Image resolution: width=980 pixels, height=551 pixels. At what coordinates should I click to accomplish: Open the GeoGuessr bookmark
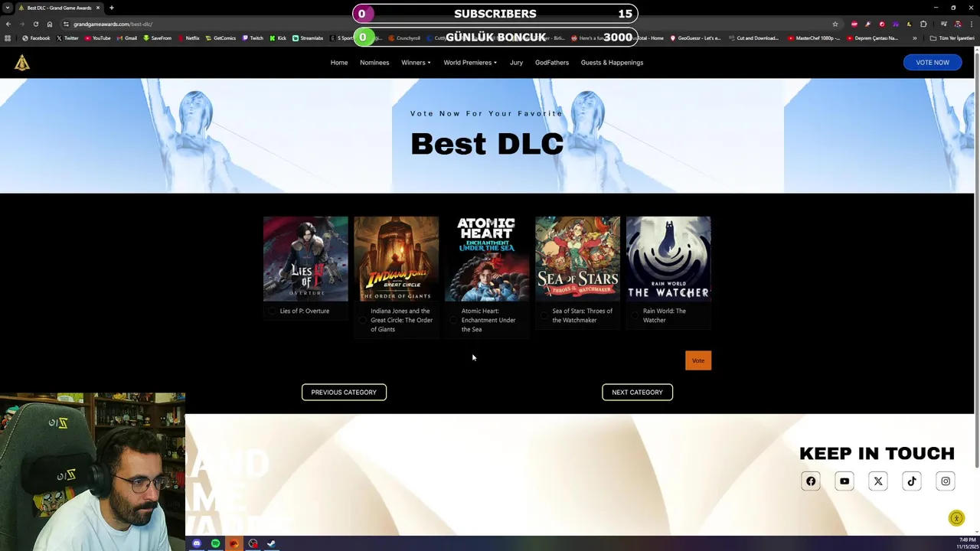click(x=695, y=38)
